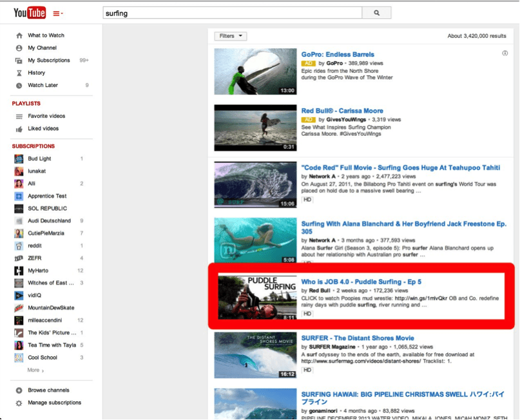Click the MyHarto channel avatar
520x420 pixels.
(x=19, y=271)
